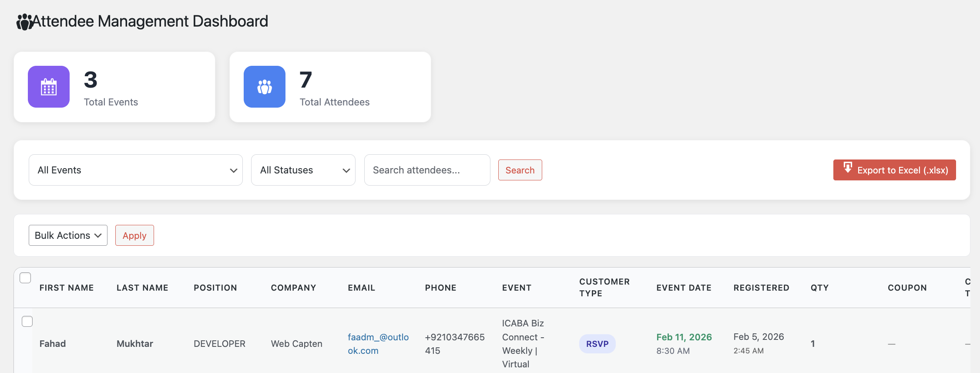Click the Registered column header

click(x=761, y=288)
